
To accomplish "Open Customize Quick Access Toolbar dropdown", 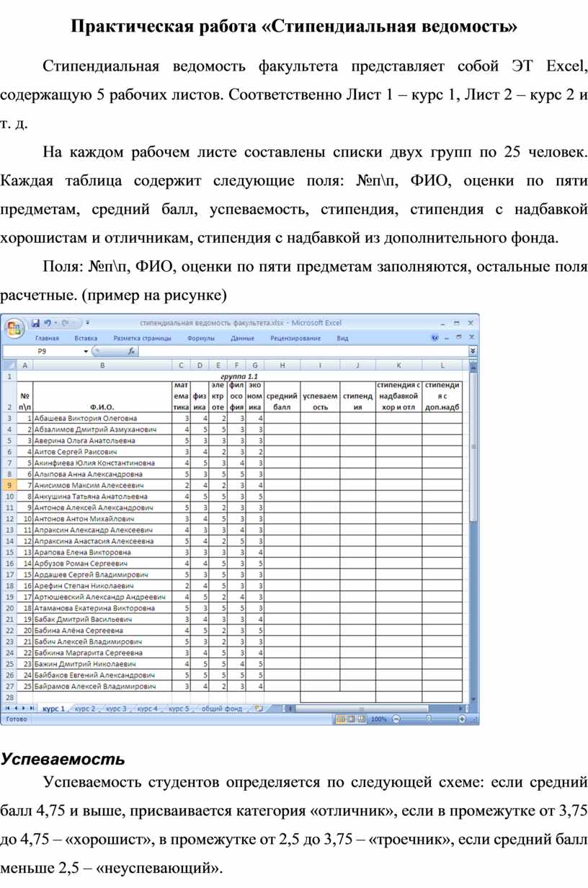I will click(x=86, y=323).
